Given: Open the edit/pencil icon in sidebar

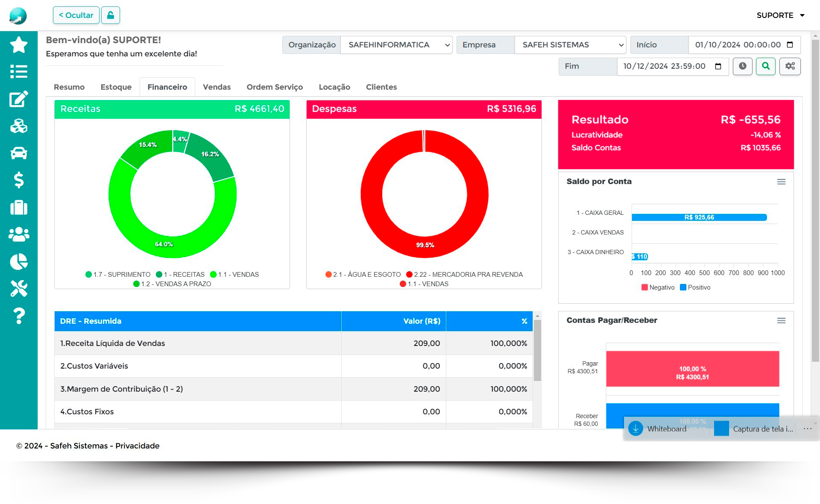Looking at the screenshot, I should tap(19, 99).
